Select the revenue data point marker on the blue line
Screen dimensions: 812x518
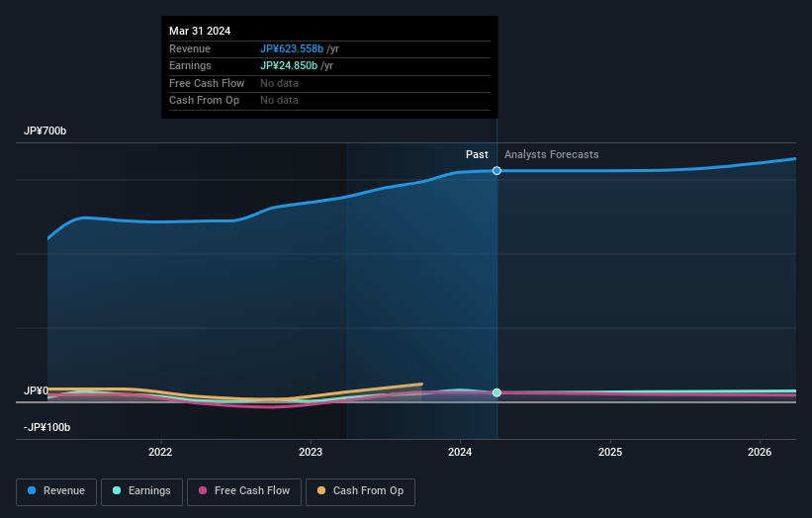point(496,171)
